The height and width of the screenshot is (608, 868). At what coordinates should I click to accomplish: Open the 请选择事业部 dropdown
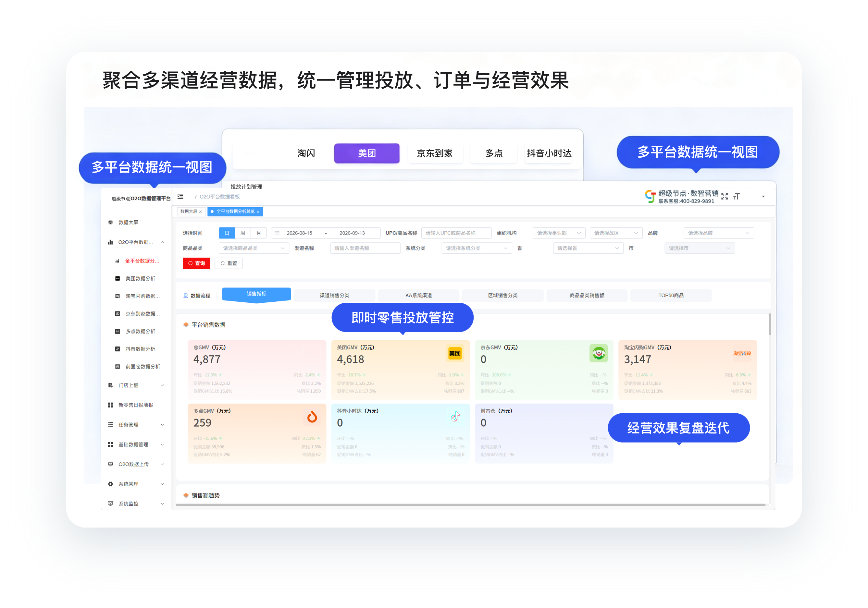(x=559, y=233)
